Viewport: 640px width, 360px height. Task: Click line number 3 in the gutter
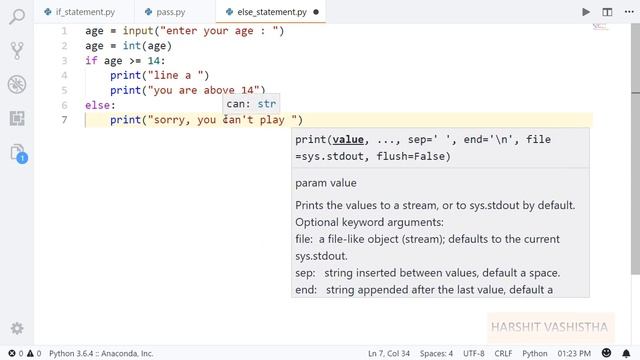tap(64, 61)
